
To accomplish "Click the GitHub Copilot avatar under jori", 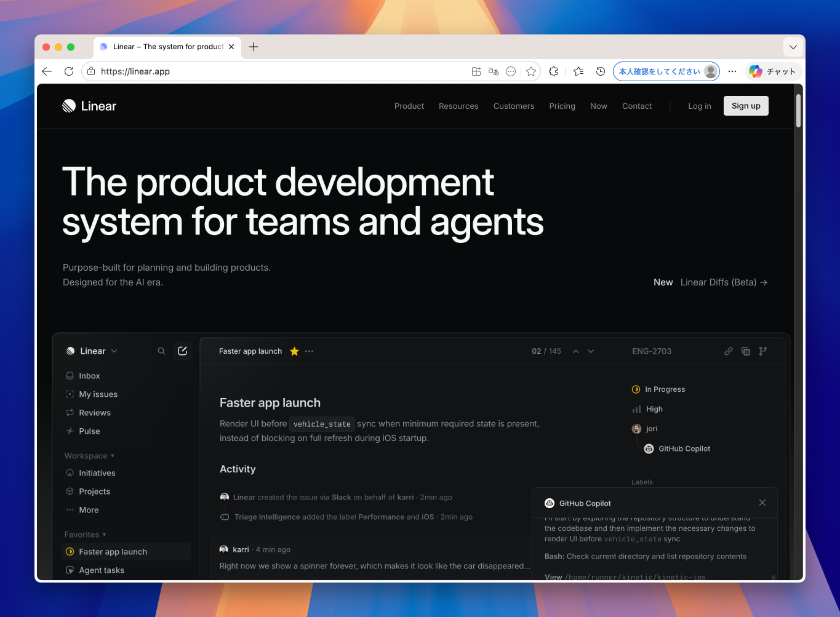I will 649,448.
